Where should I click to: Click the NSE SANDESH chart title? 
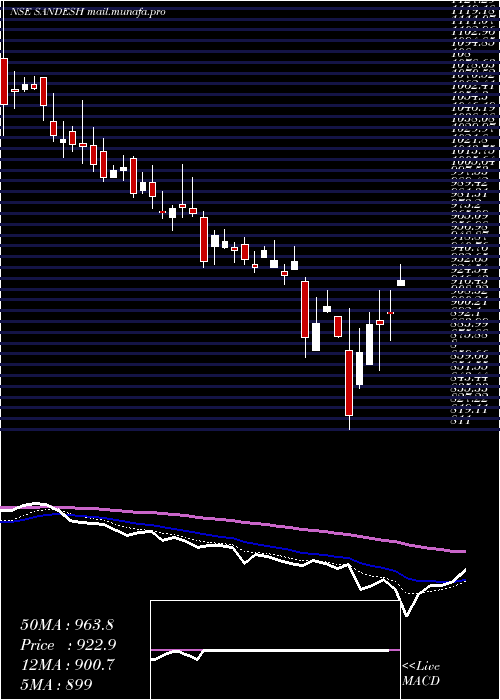tap(47, 12)
